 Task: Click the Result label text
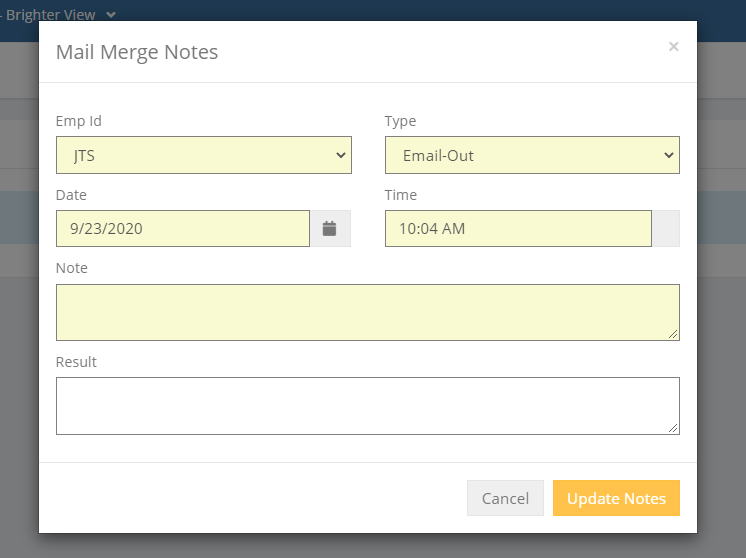[x=76, y=361]
